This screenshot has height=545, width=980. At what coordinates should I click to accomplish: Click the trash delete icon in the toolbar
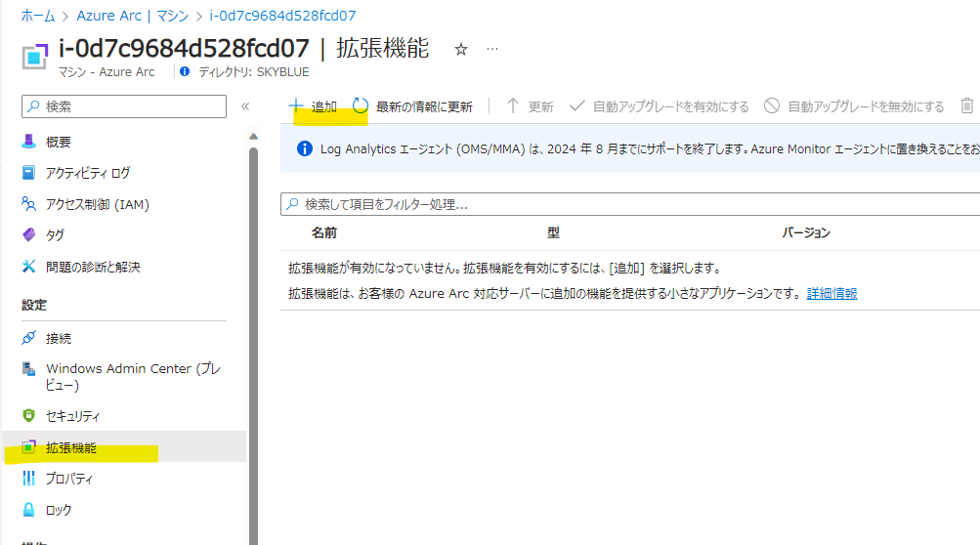(x=967, y=106)
